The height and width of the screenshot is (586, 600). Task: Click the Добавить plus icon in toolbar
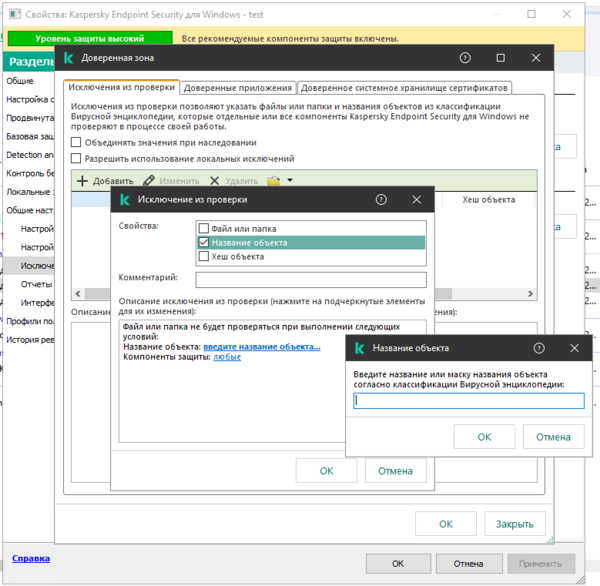pos(83,181)
